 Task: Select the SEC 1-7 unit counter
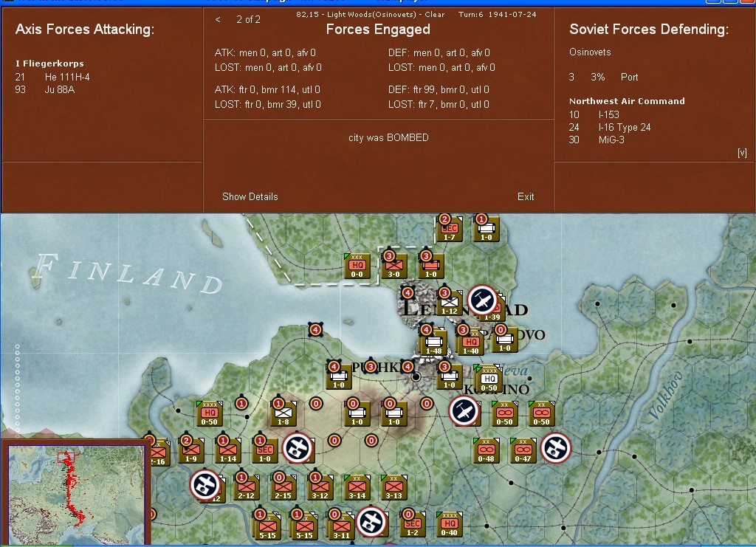pyautogui.click(x=450, y=230)
